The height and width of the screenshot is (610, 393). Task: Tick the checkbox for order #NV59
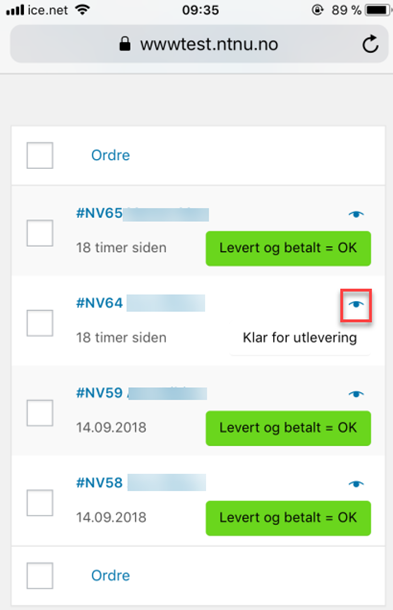coord(40,413)
